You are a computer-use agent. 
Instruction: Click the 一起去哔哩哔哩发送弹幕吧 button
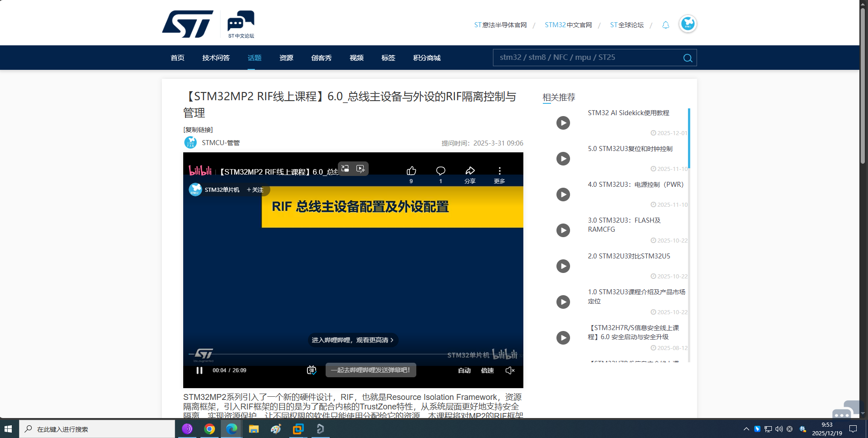point(371,370)
